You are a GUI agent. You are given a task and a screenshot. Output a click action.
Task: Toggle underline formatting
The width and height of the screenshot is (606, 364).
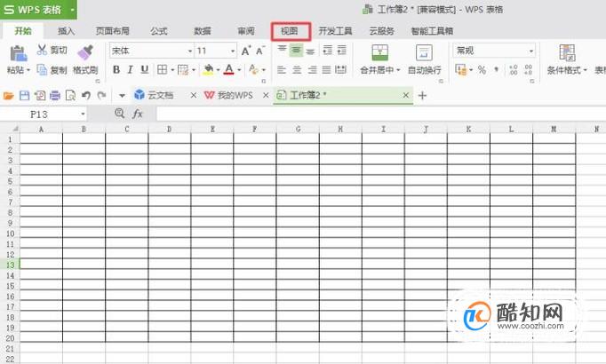(145, 69)
